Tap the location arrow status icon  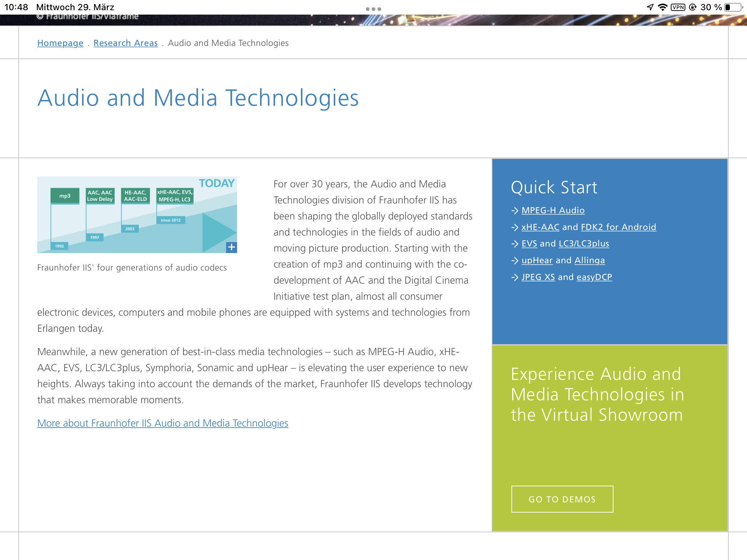pos(650,7)
